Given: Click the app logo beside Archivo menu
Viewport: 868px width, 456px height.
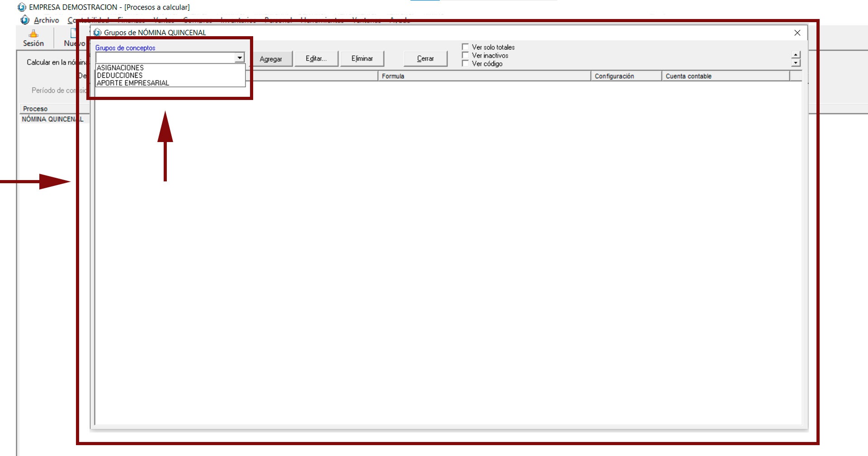Looking at the screenshot, I should click(x=25, y=20).
